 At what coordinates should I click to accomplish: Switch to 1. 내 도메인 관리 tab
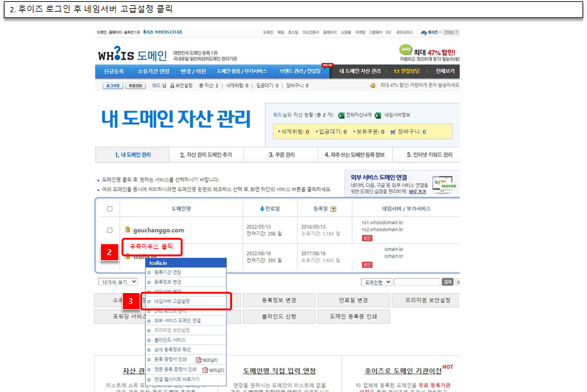click(132, 155)
